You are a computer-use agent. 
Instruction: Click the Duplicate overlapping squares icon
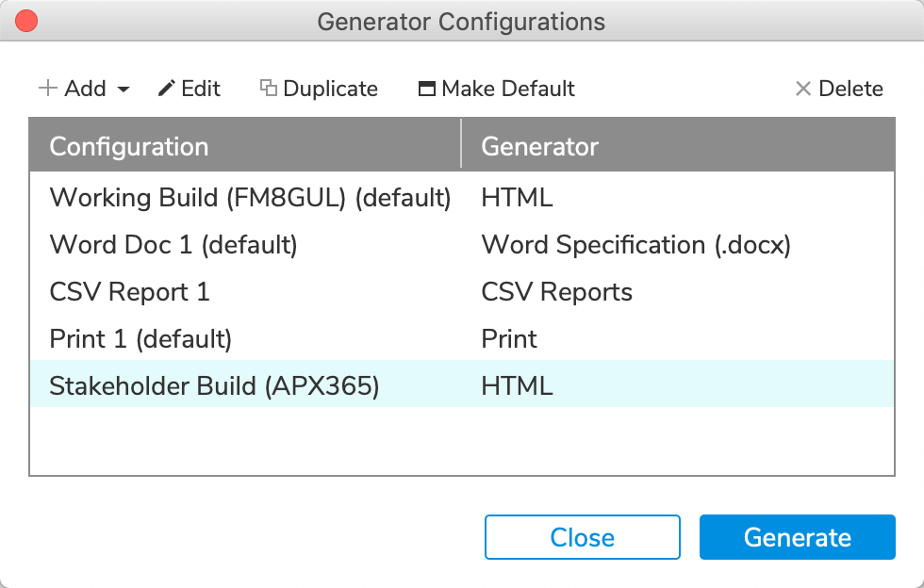click(x=269, y=89)
